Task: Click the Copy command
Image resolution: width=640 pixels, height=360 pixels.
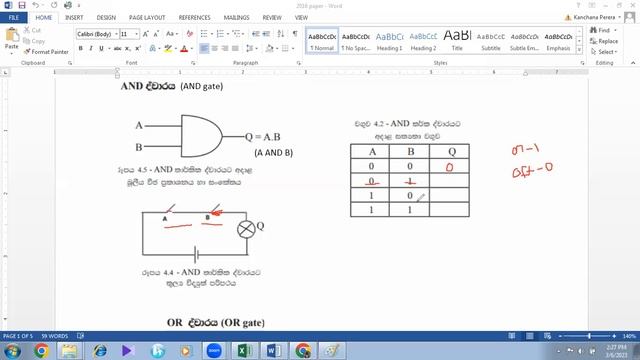Action: tap(34, 41)
